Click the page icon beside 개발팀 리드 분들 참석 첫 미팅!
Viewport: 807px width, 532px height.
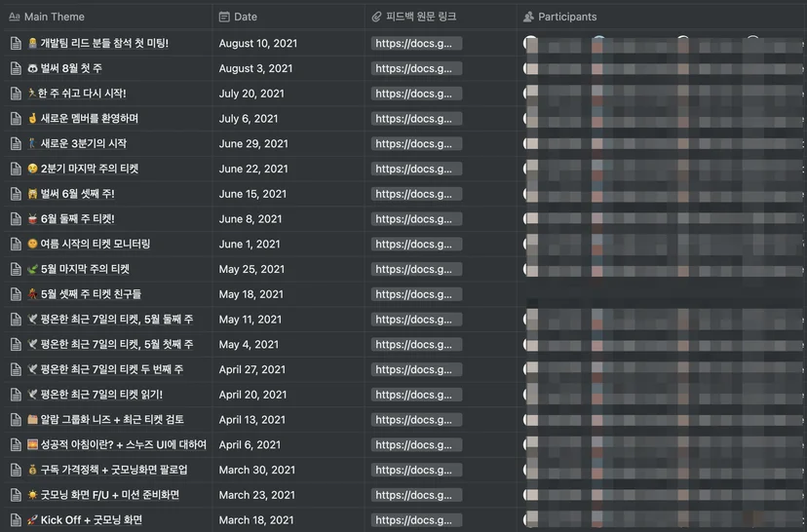16,43
